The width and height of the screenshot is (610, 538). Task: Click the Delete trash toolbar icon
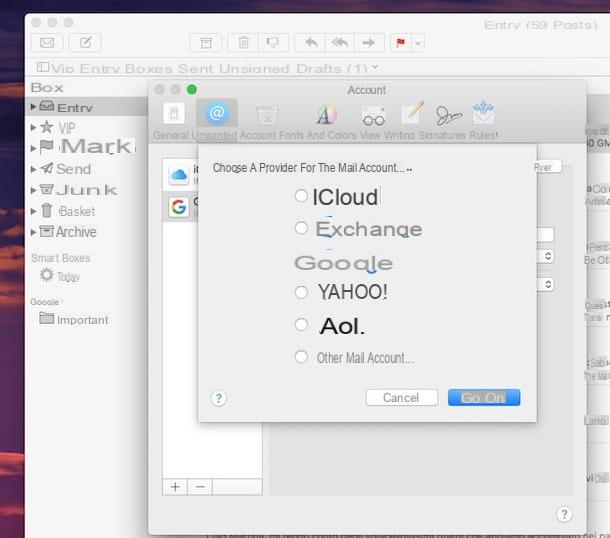[244, 42]
